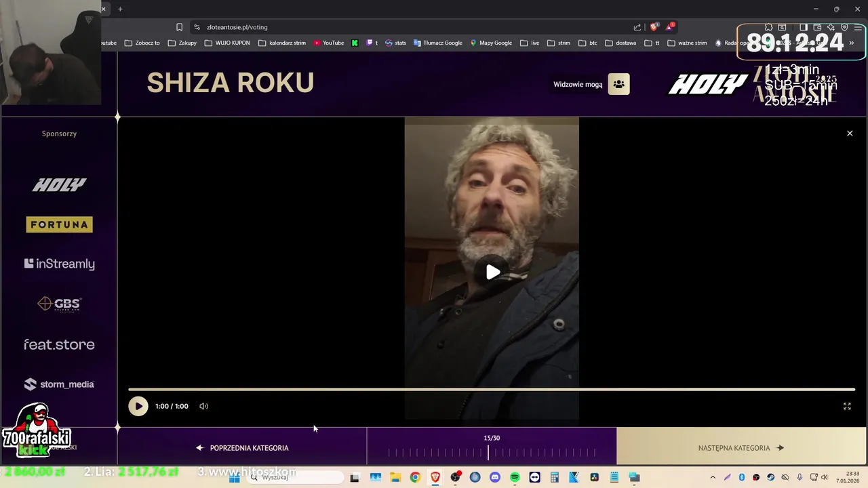
Task: Bookmark this page with the bookmark icon
Action: 179,27
